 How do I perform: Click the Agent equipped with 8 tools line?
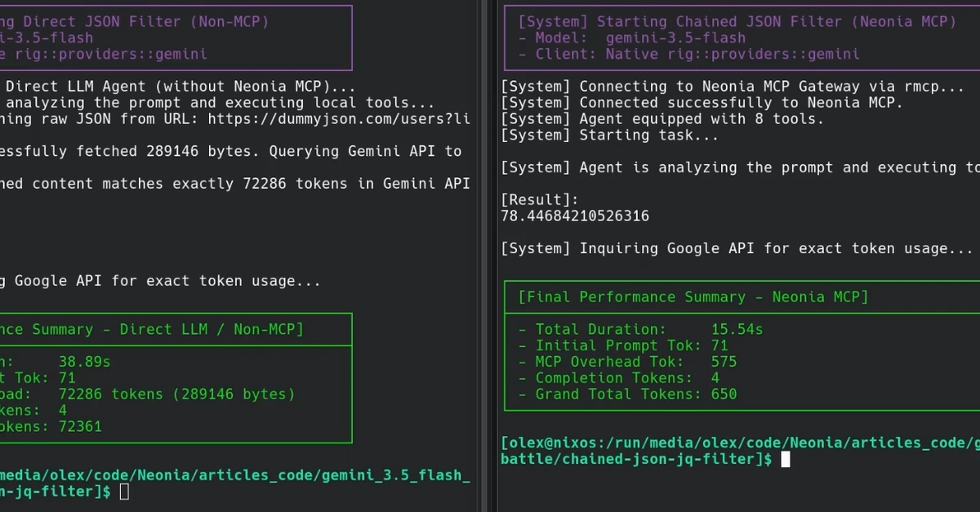pos(662,118)
